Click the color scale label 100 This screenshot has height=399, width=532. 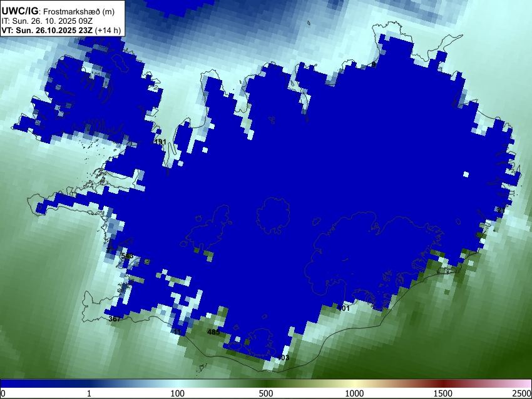click(x=178, y=393)
